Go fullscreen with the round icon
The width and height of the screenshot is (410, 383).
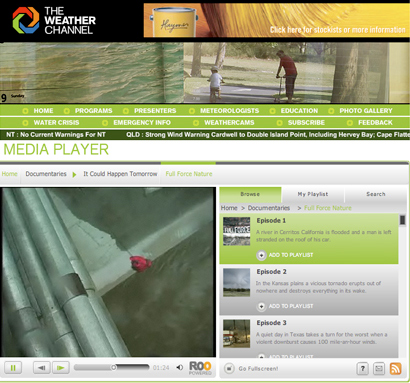point(229,368)
